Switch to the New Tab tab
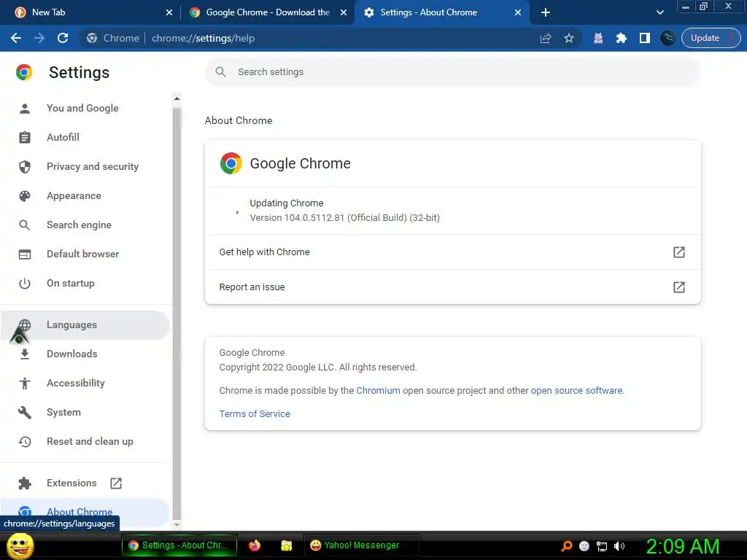Image resolution: width=747 pixels, height=560 pixels. click(90, 12)
